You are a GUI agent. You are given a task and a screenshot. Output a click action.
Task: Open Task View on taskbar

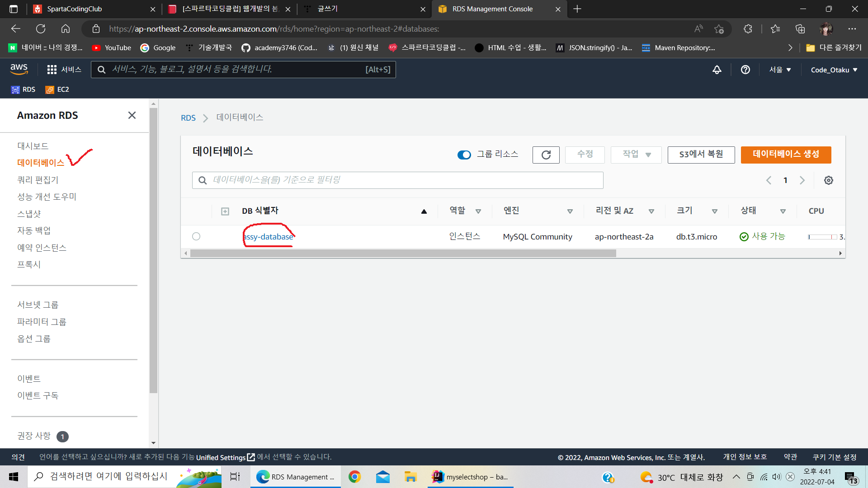235,477
